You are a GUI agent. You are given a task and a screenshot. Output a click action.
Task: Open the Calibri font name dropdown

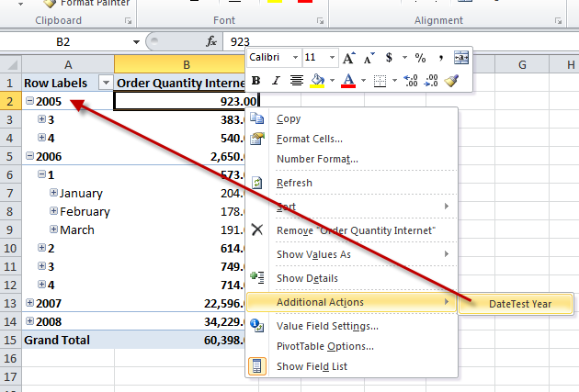[294, 58]
